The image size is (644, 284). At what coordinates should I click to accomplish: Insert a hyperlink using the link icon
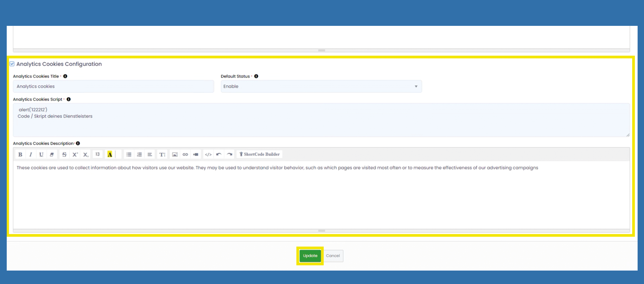(185, 154)
